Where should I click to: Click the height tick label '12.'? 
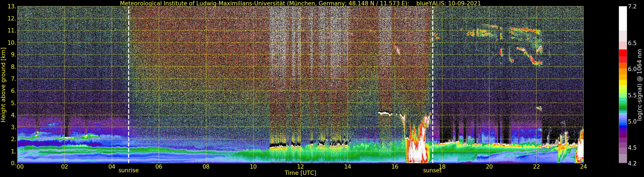pos(12,18)
